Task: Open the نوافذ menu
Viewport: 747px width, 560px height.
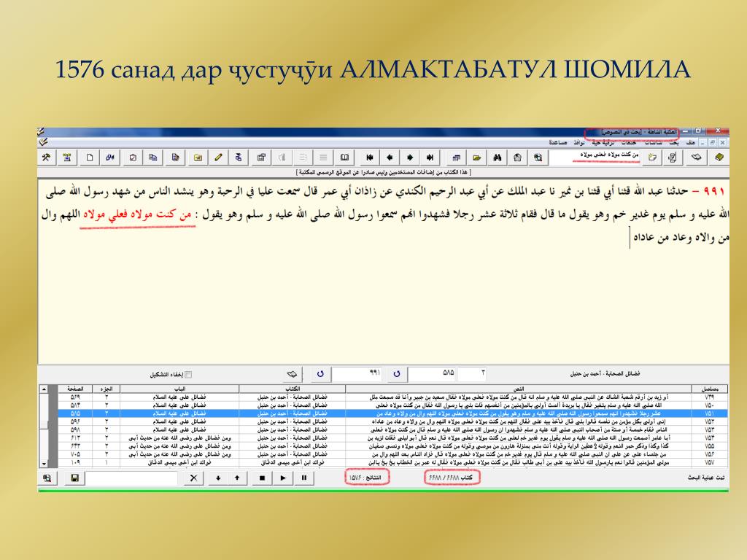Action: [x=578, y=142]
